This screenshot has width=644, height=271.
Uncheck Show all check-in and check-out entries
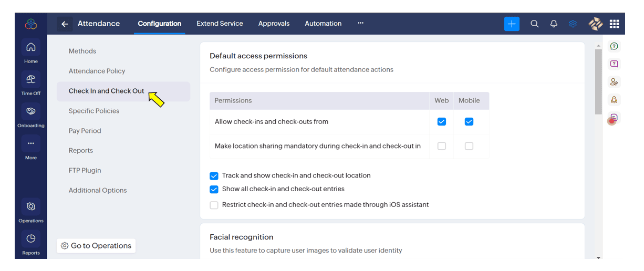(x=214, y=190)
